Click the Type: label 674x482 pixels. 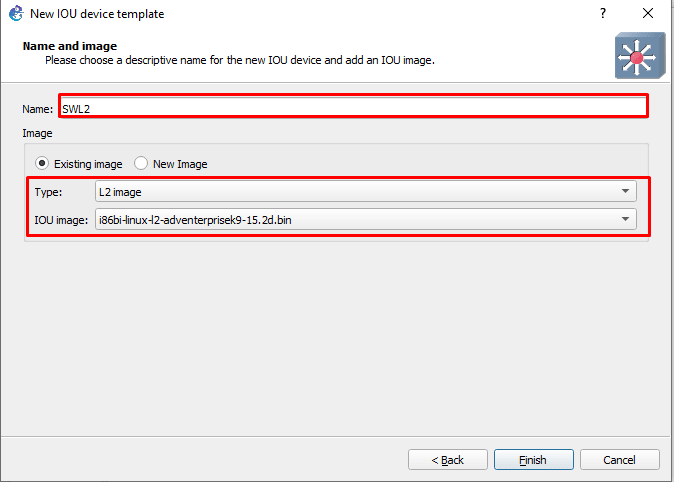click(48, 192)
